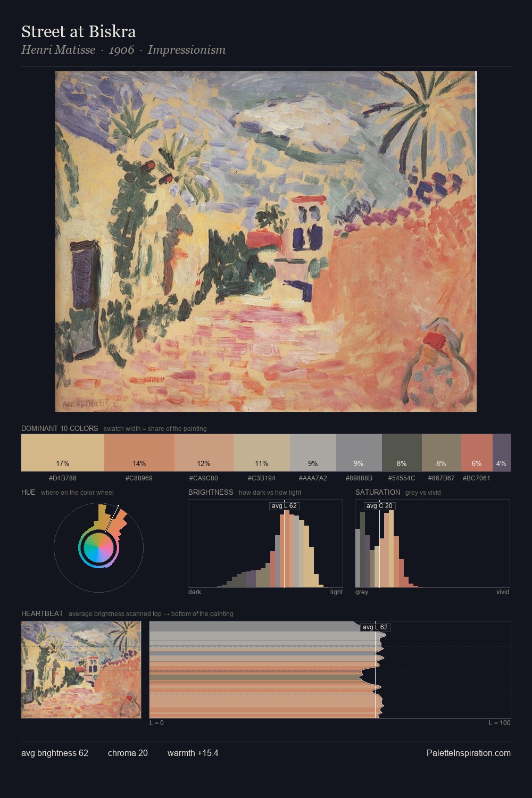532x798 pixels.
Task: Click the 'warmth +15.4' footer stat
Action: pyautogui.click(x=193, y=753)
